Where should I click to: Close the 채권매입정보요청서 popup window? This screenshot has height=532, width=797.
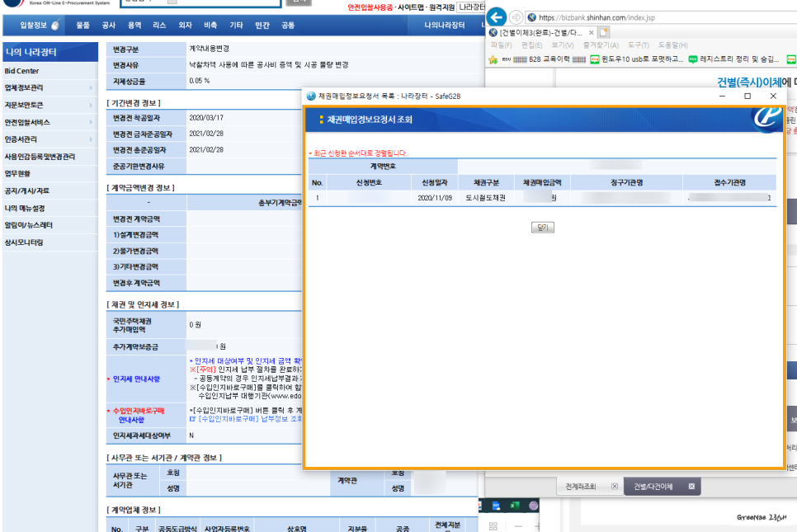coord(773,96)
